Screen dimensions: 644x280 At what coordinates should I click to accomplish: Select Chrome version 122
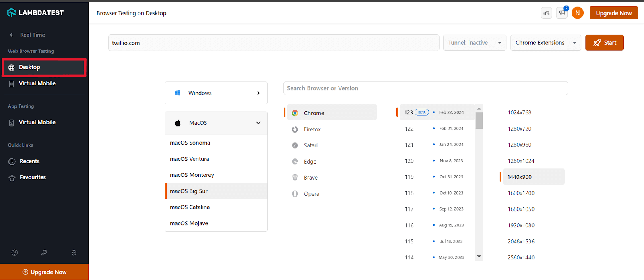pos(409,129)
